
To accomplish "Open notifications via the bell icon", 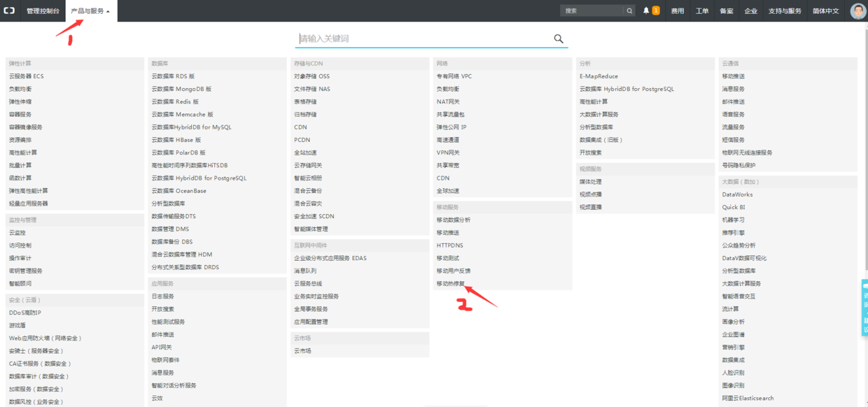I will 646,10.
